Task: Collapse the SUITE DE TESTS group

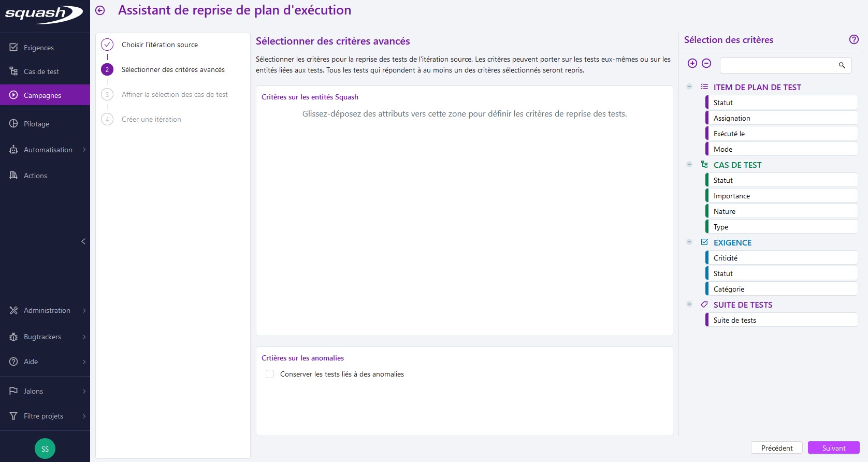Action: click(x=689, y=305)
